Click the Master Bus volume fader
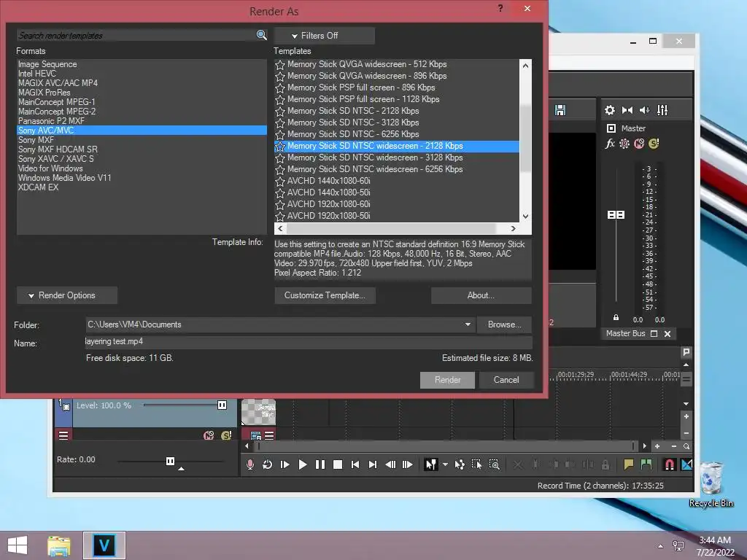 [x=616, y=215]
